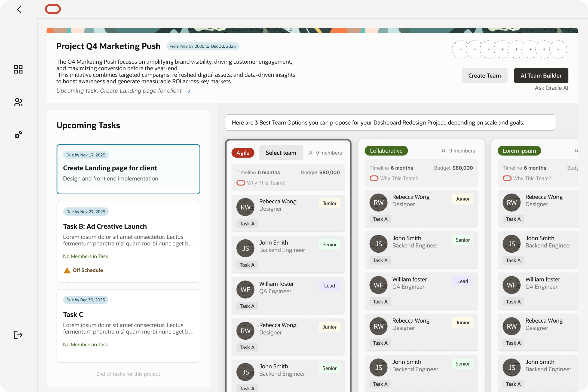Select the Collaborative team option

pyautogui.click(x=386, y=151)
